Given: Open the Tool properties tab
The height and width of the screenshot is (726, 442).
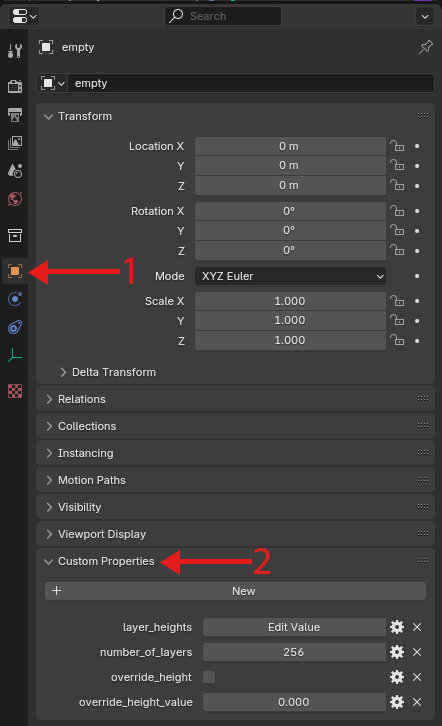Looking at the screenshot, I should (15, 50).
